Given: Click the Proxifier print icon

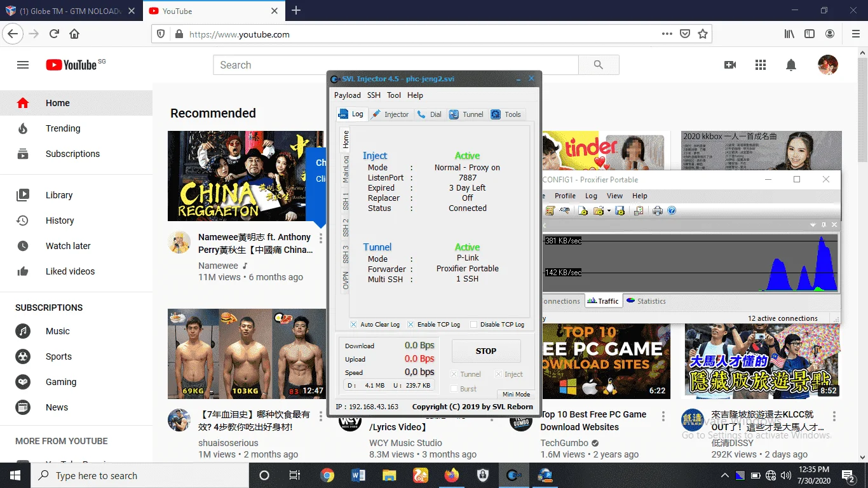Looking at the screenshot, I should [658, 211].
